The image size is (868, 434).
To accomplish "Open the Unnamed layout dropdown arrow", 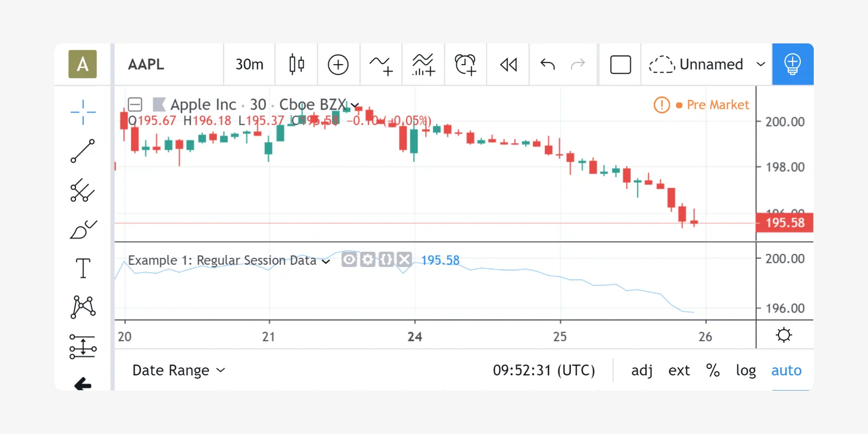I will click(x=761, y=65).
